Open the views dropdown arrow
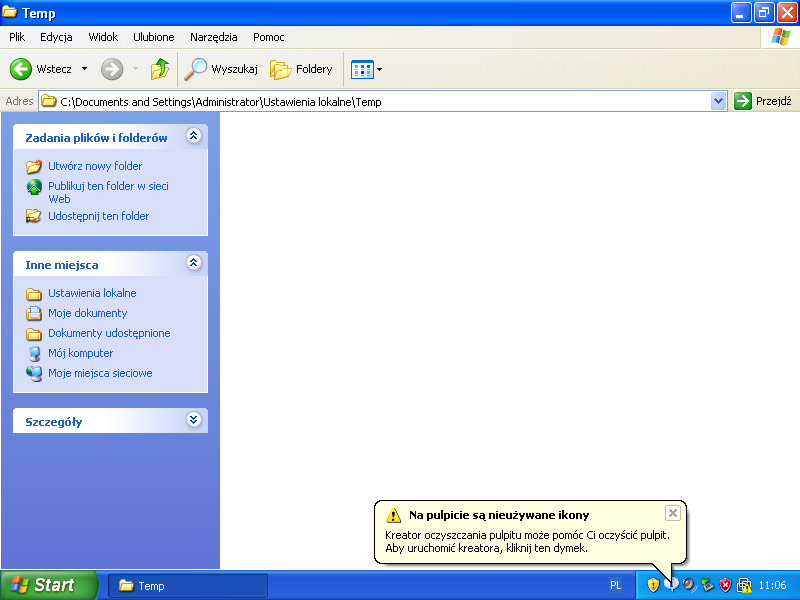The width and height of the screenshot is (800, 600). tap(379, 69)
